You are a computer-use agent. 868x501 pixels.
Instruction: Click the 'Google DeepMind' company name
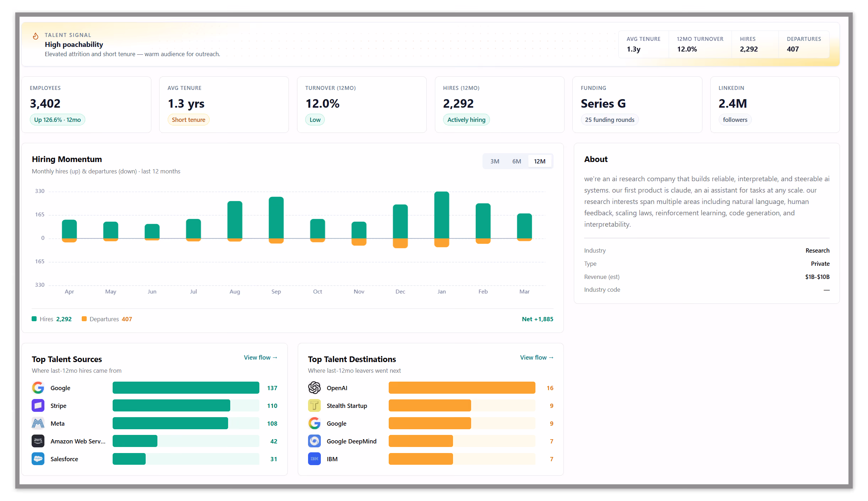point(352,441)
